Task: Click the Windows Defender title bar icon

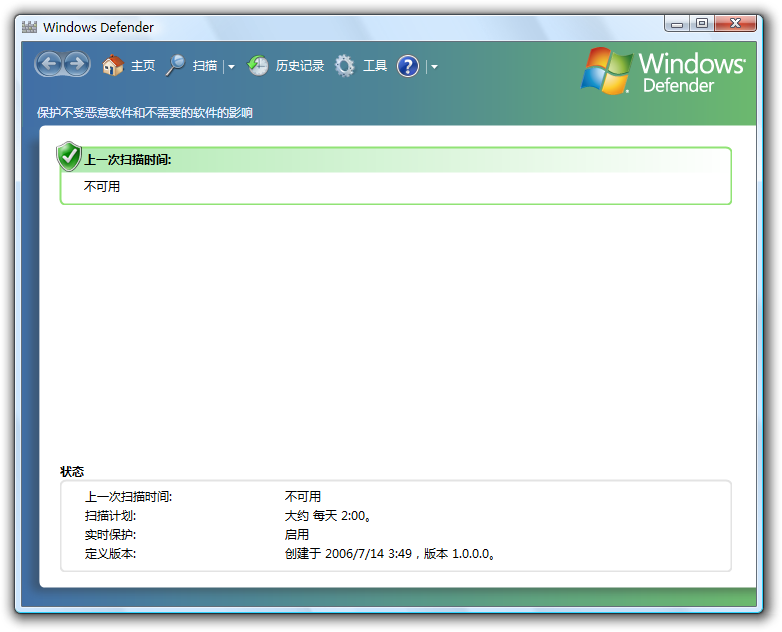Action: click(x=29, y=27)
